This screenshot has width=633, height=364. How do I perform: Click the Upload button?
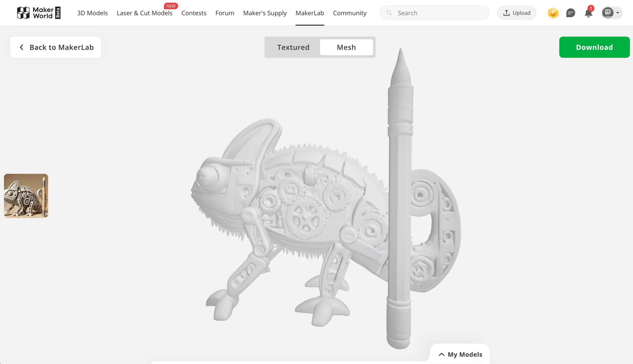(x=516, y=13)
